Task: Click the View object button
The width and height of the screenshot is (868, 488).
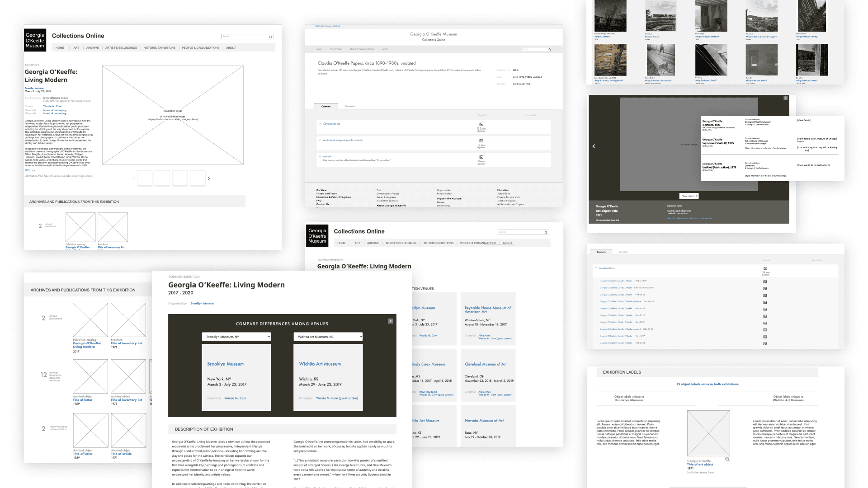Action: coord(689,196)
